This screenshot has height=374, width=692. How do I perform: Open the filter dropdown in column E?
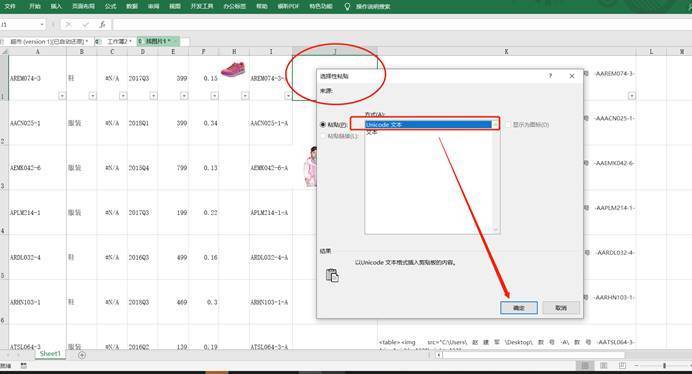(x=184, y=95)
